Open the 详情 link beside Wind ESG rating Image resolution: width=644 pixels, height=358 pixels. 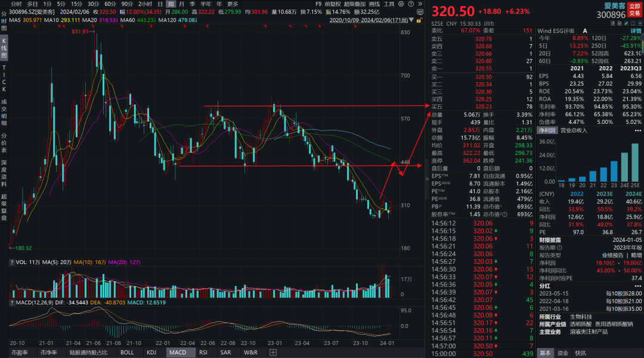click(636, 30)
